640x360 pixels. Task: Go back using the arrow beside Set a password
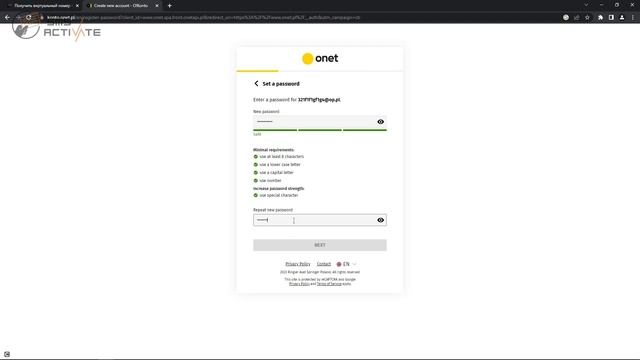point(256,83)
